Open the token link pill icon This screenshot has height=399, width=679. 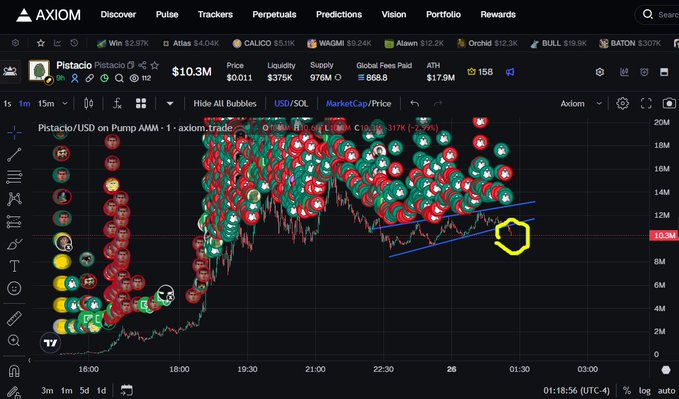coord(90,78)
